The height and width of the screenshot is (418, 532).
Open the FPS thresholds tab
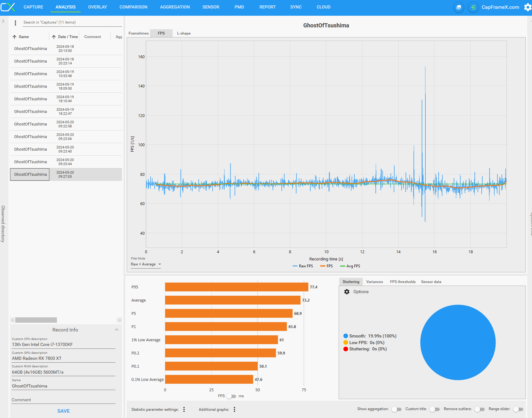coord(403,282)
